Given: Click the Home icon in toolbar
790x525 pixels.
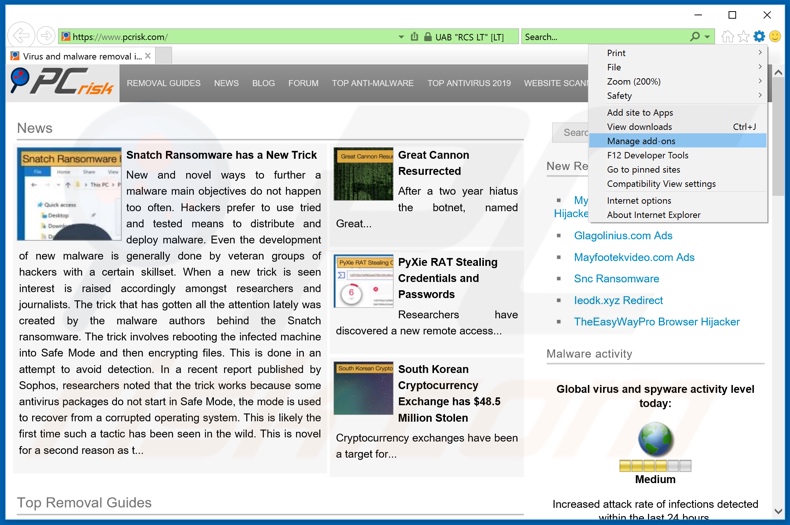Looking at the screenshot, I should pos(727,36).
